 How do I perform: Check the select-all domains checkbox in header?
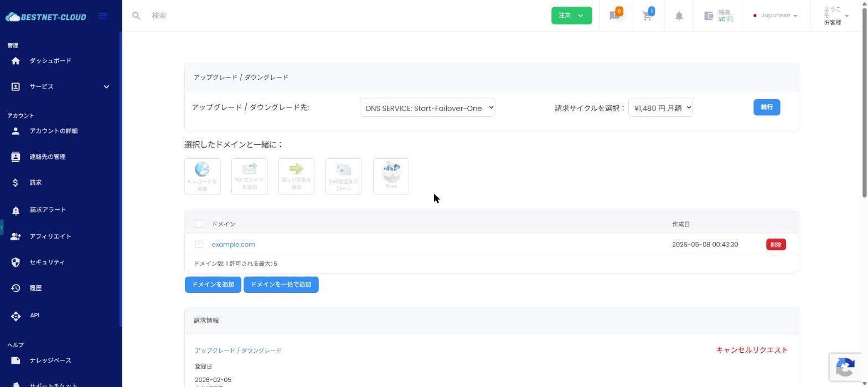[x=199, y=224]
